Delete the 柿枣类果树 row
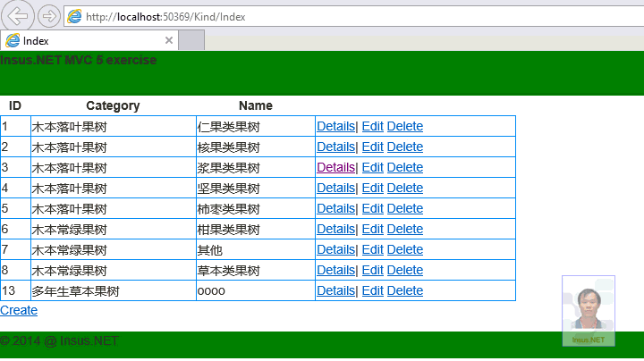Viewport: 644px width, 361px height. click(x=405, y=208)
